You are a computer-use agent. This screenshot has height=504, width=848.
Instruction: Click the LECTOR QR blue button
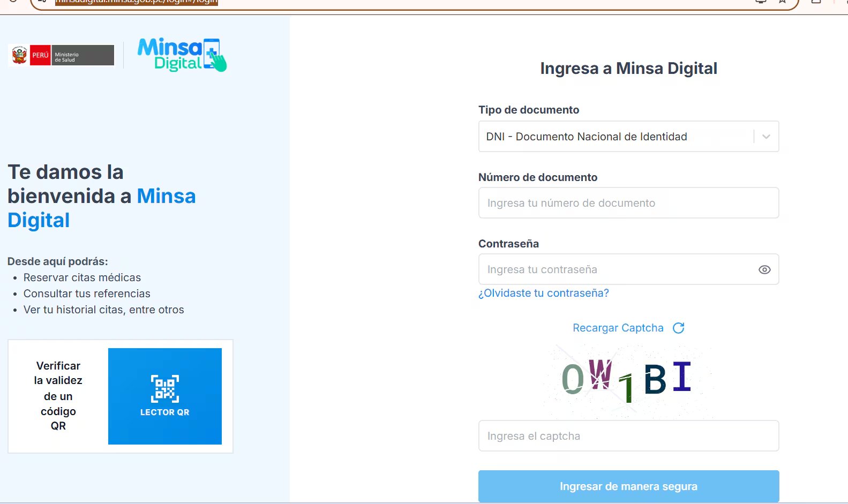165,396
